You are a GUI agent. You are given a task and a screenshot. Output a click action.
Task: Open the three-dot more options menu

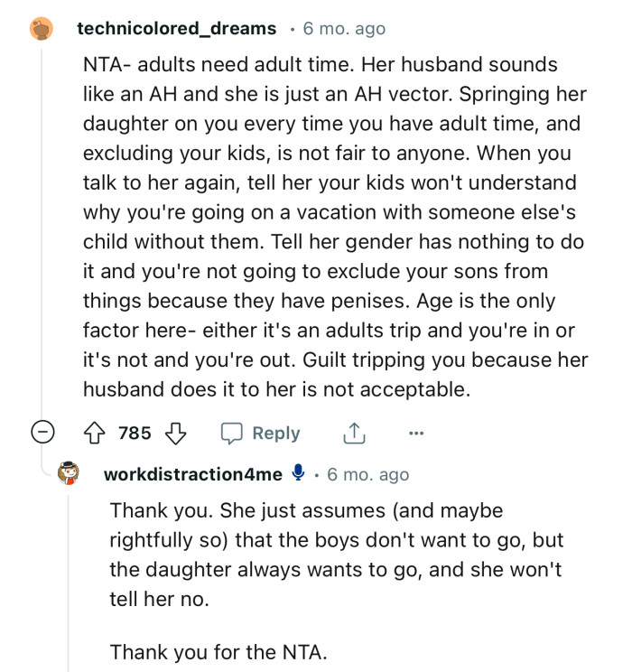pos(415,434)
